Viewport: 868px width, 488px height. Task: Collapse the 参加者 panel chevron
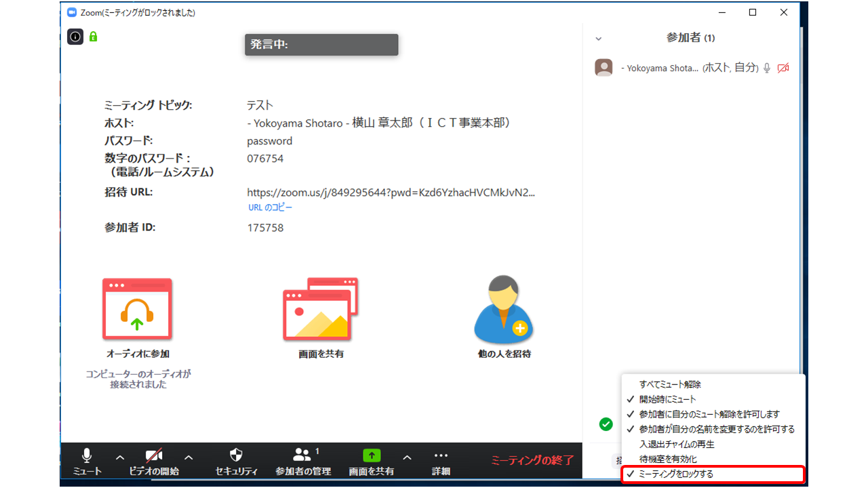598,39
